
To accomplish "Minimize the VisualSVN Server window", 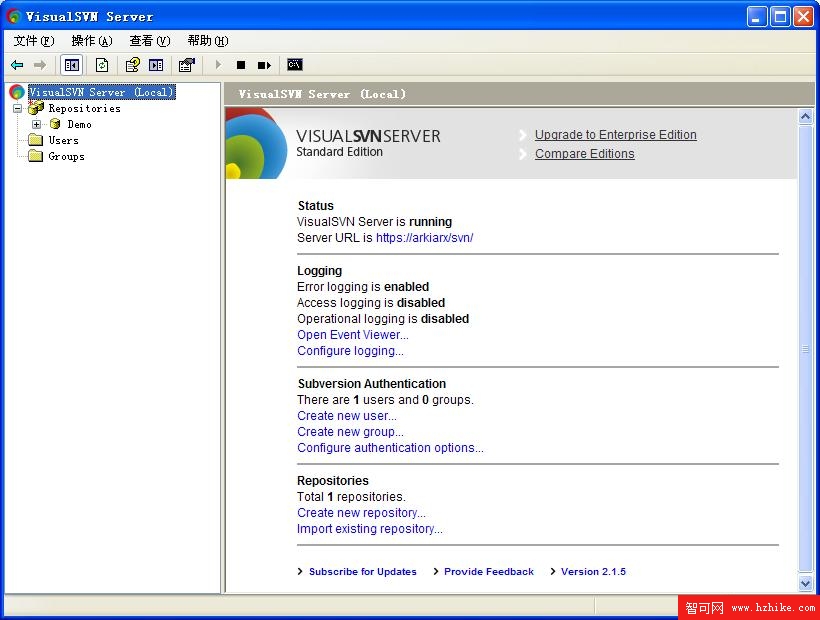I will (756, 17).
